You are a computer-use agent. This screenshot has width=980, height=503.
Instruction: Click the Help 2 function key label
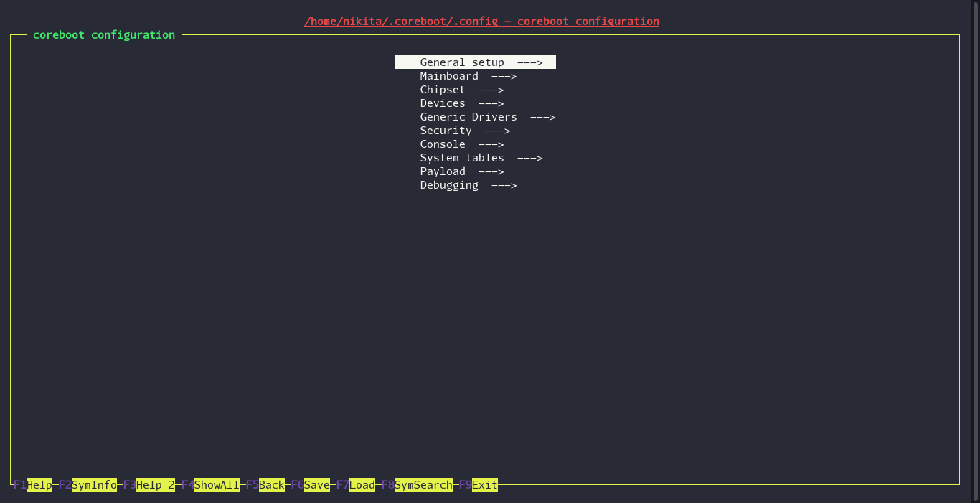click(x=155, y=484)
